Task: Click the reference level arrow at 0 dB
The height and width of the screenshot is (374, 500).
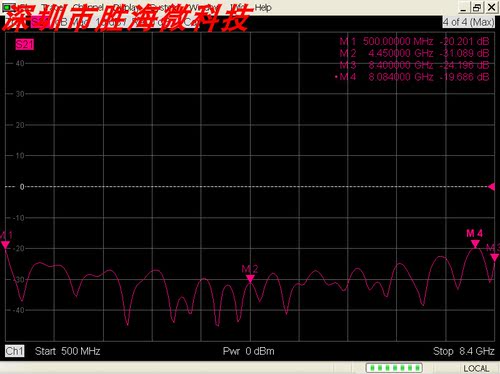Action: coord(491,187)
